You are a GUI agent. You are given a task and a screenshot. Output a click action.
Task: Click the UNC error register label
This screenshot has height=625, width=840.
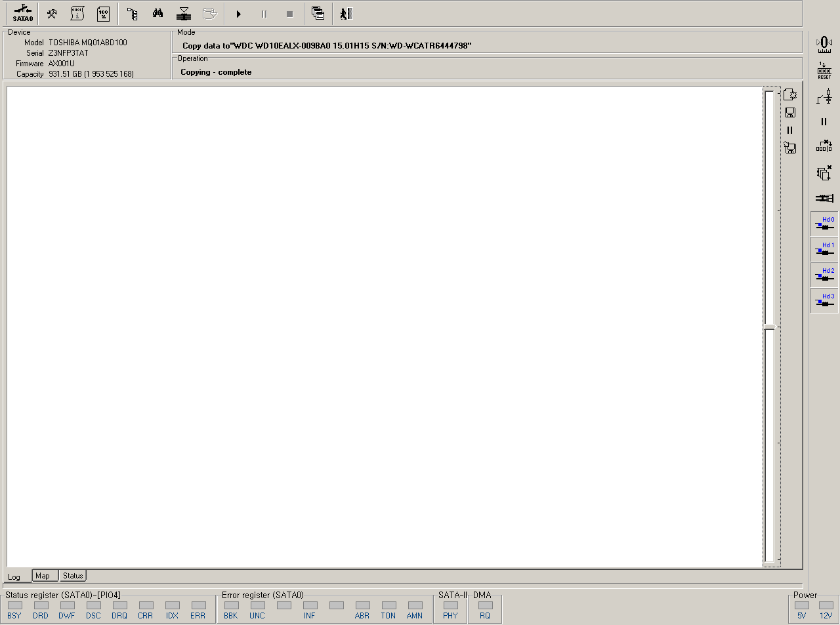pos(257,616)
